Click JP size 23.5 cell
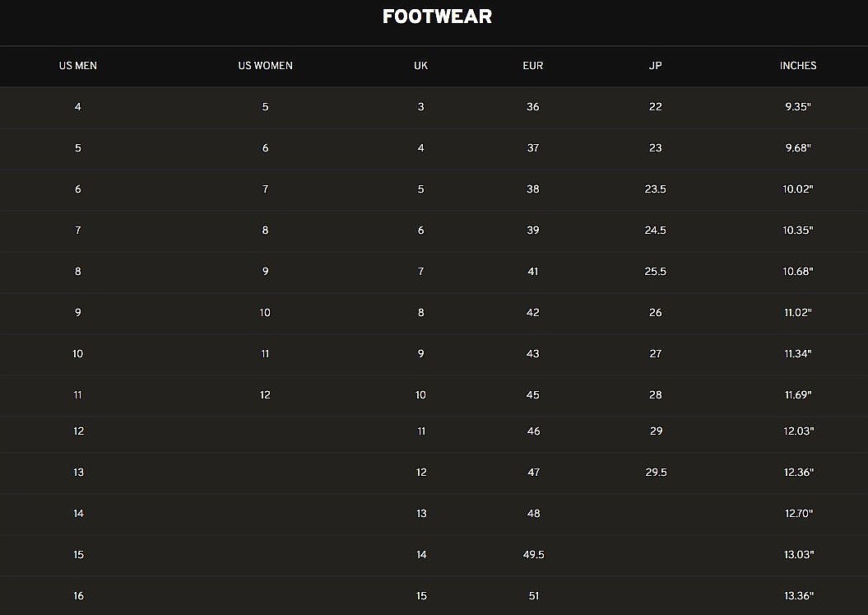868x615 pixels. [655, 189]
